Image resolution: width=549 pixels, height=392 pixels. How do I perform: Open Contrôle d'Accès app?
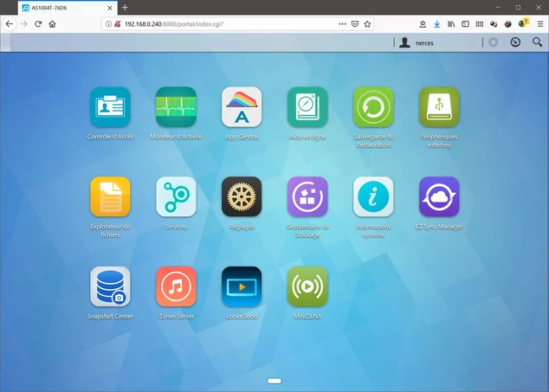110,107
